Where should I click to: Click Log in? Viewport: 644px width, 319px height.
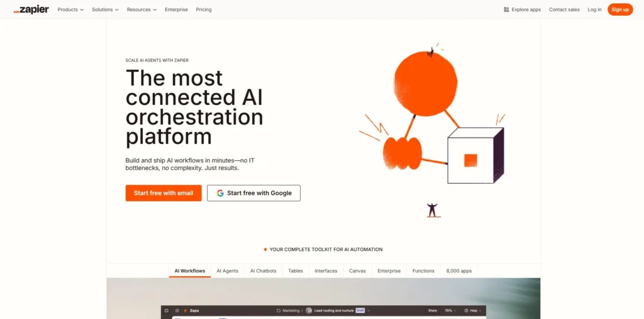coord(594,9)
